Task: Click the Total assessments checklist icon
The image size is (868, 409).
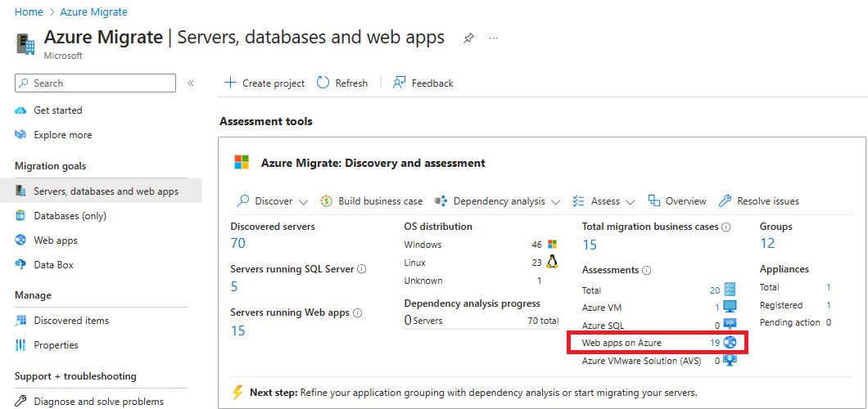Action: [x=730, y=290]
